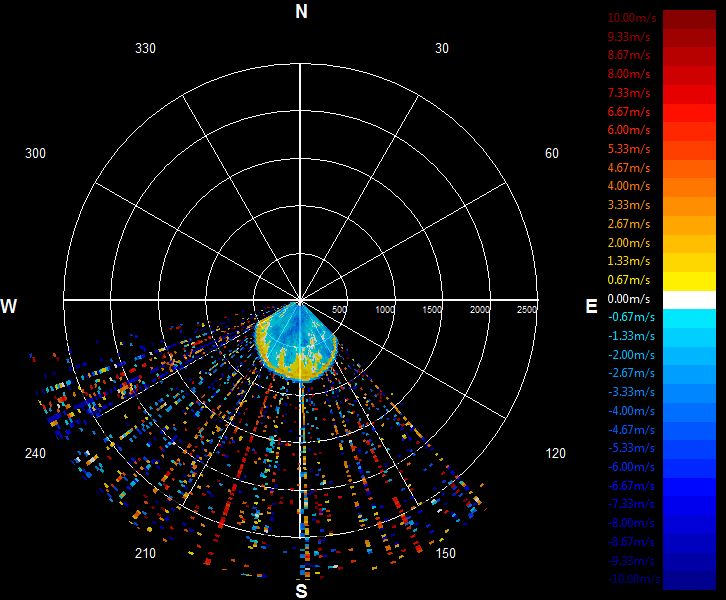
Task: Click the 1500 range ring label
Action: pyautogui.click(x=432, y=309)
